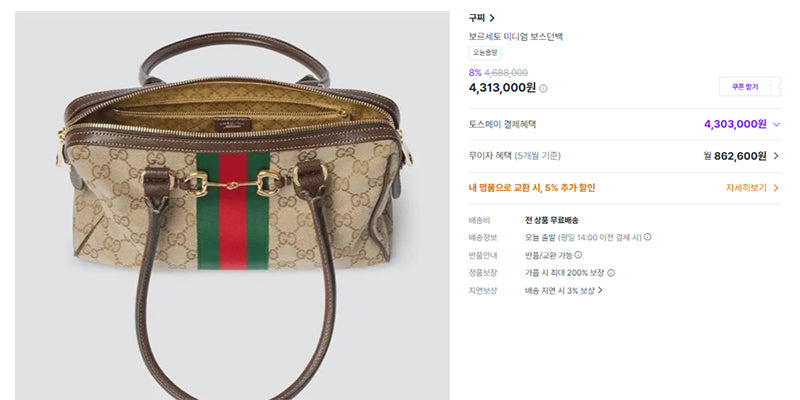Click the 내 명품으로 교환 시 banner text
Viewport: 800px width, 400px height.
(532, 188)
